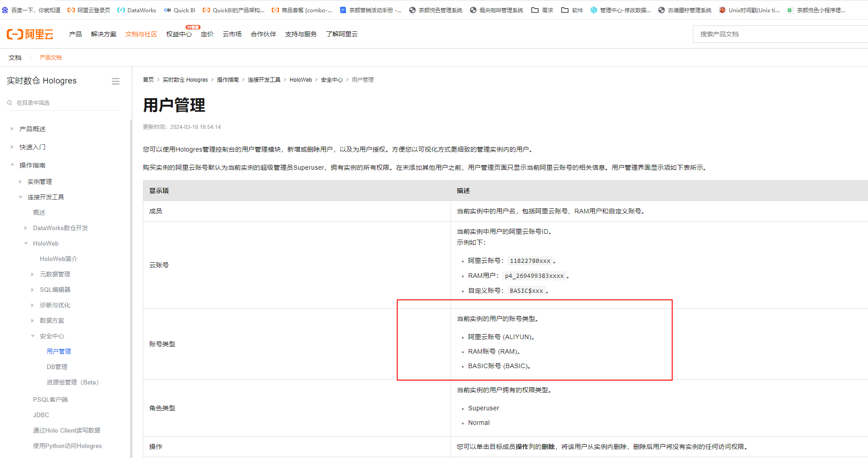Toggle the sidebar hamburger menu icon

(x=116, y=81)
